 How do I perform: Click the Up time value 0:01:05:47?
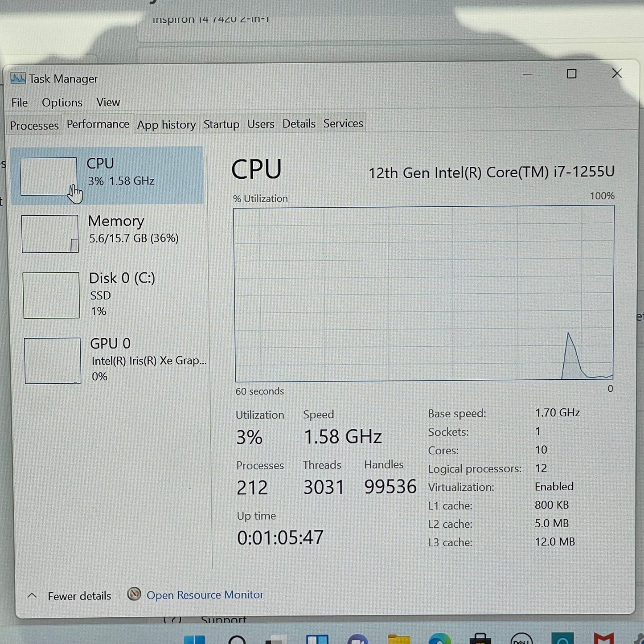click(x=280, y=537)
